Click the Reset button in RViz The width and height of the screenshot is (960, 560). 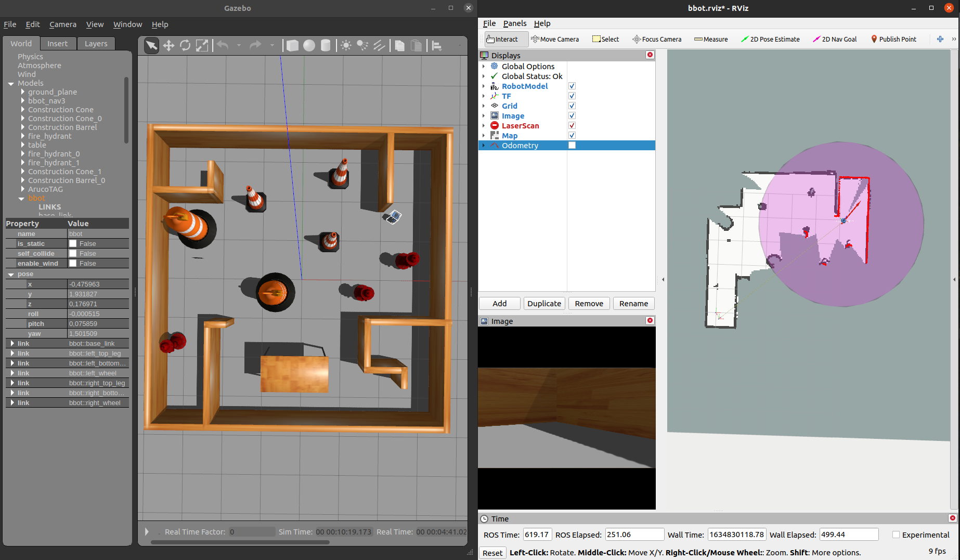pos(492,553)
